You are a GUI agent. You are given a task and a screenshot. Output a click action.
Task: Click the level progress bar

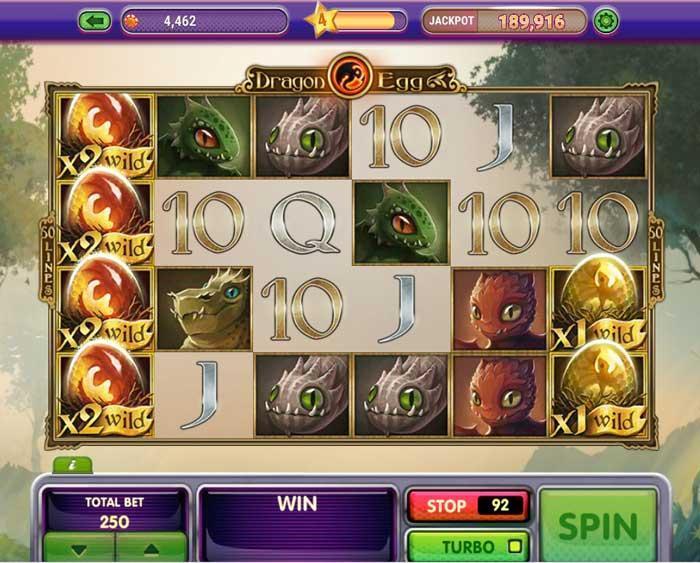point(369,21)
